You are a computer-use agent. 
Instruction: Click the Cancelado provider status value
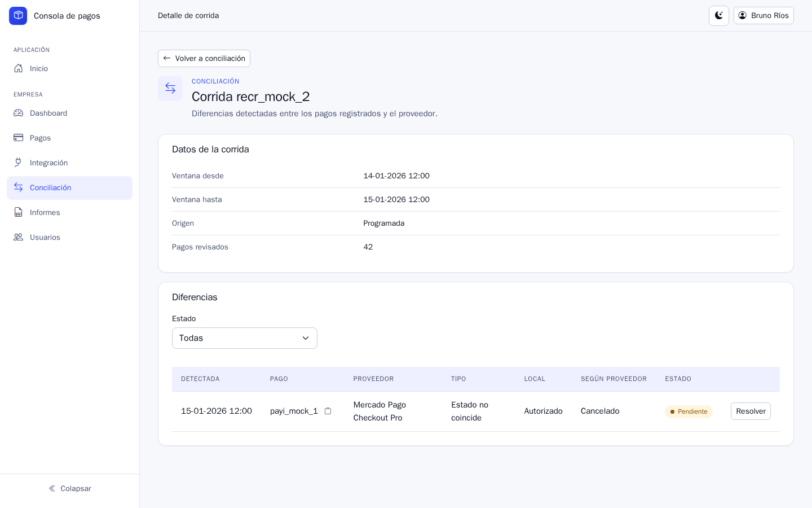coord(600,411)
